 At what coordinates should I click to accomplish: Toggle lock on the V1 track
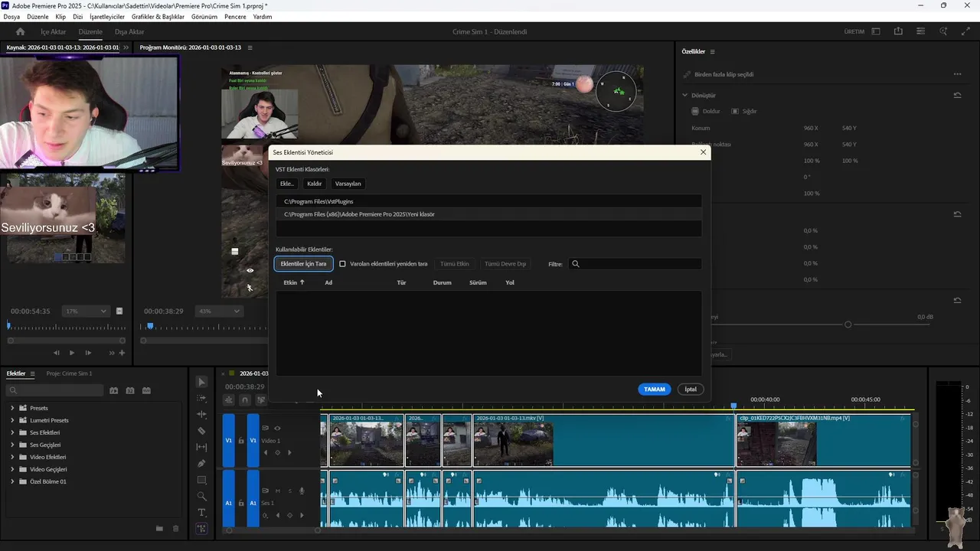[241, 441]
